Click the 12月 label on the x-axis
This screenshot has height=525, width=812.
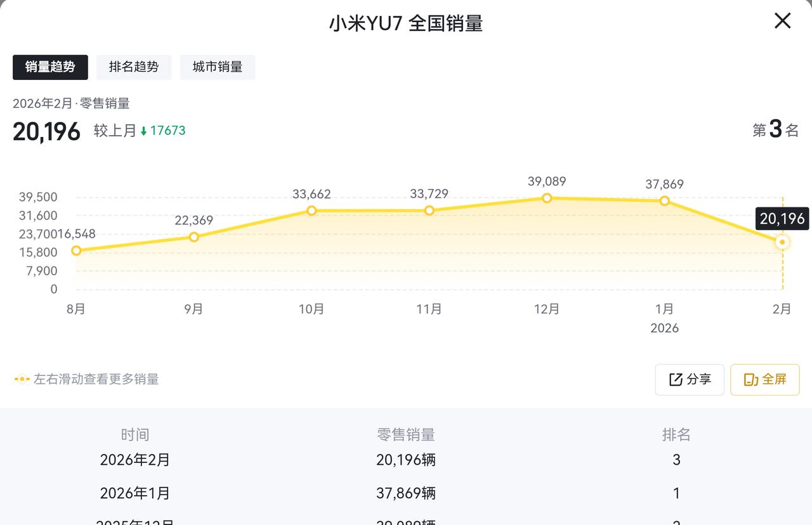pyautogui.click(x=547, y=309)
